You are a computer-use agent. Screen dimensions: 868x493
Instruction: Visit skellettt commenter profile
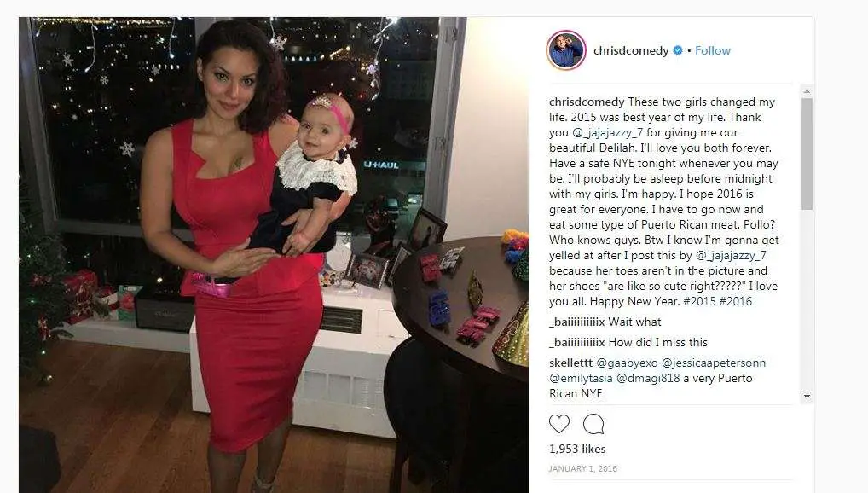tap(570, 362)
